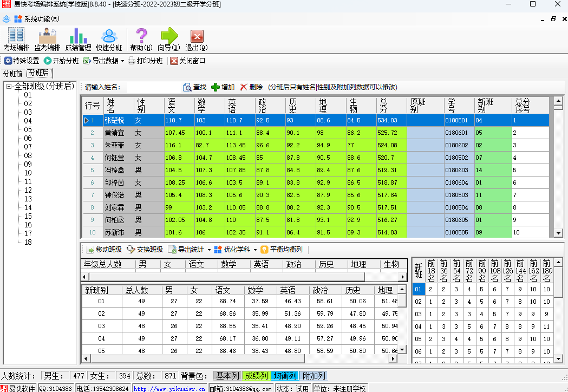Open the 监考编排 proctor arrangement tool
This screenshot has height=392, width=568.
(47, 39)
